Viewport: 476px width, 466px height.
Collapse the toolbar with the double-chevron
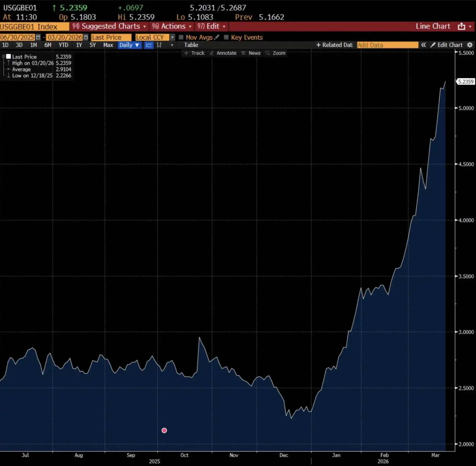[x=424, y=45]
